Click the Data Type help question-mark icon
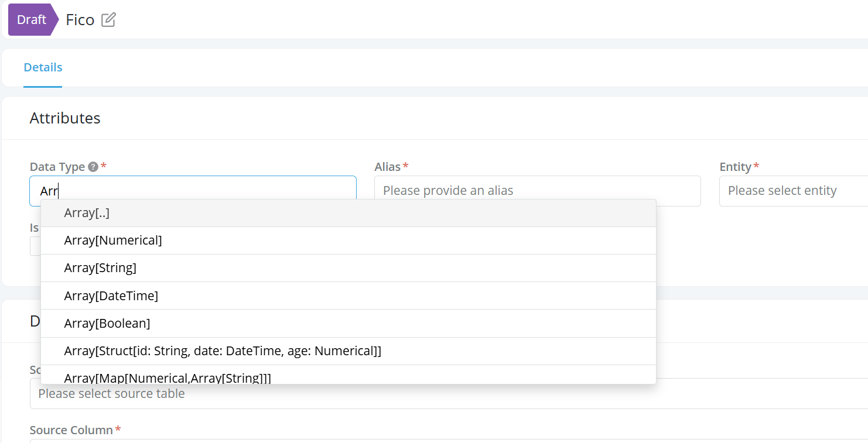 click(x=93, y=167)
